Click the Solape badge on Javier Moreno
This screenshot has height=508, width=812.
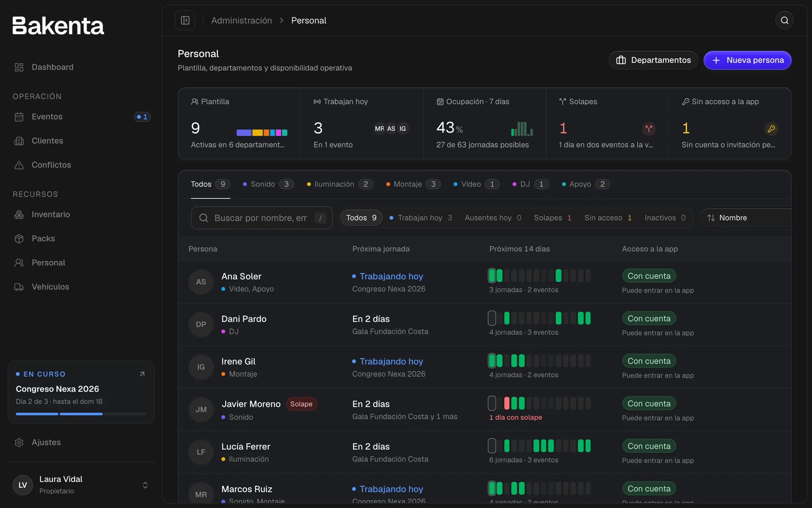[x=301, y=404]
